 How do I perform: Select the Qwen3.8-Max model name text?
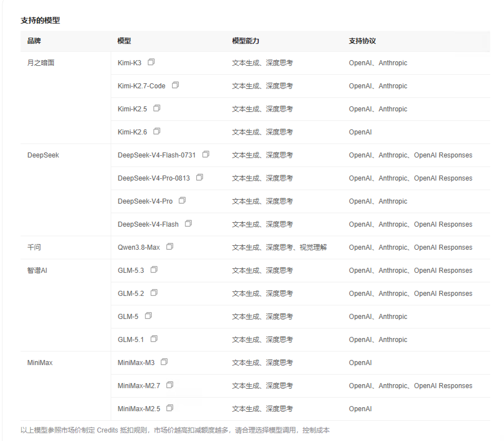[139, 247]
